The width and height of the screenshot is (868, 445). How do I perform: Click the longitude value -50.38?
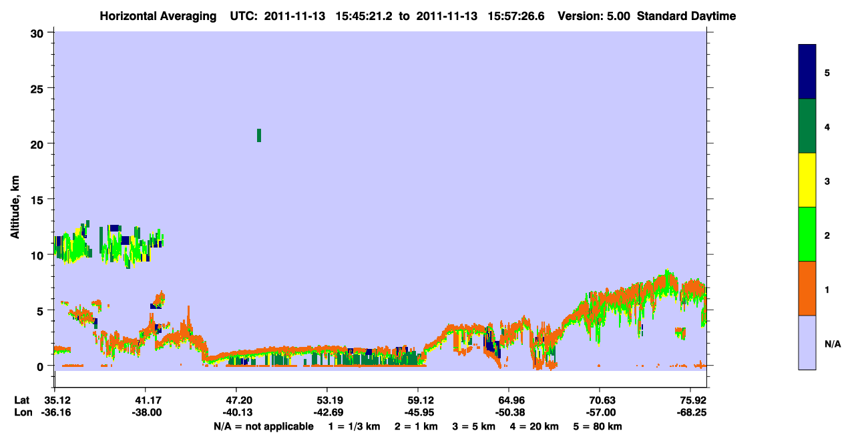(x=509, y=413)
